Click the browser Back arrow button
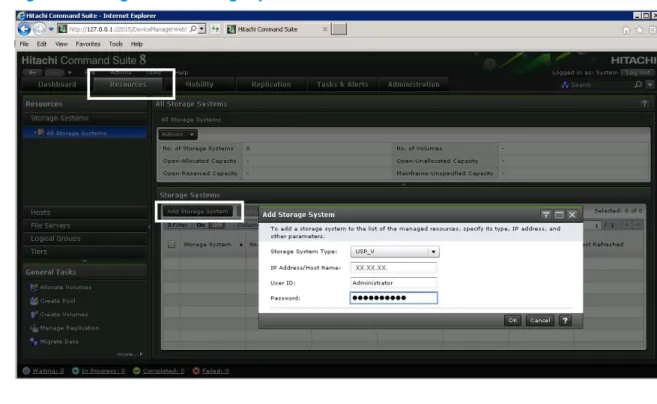 point(24,29)
